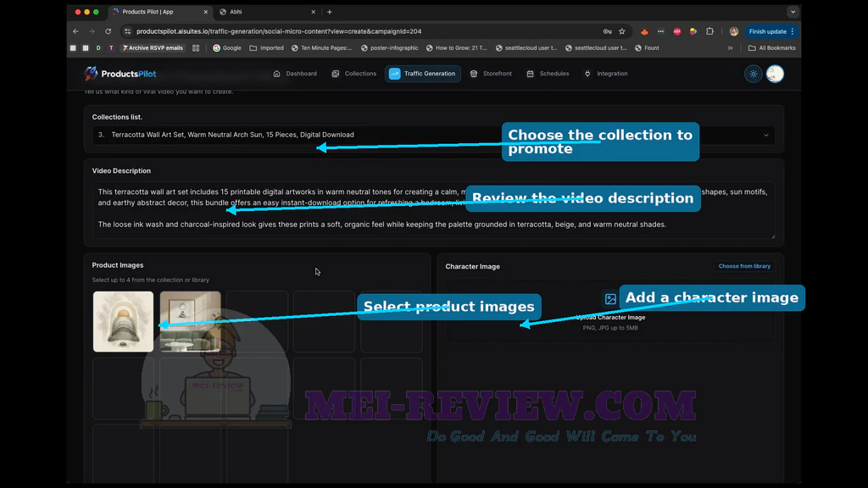Open a new browser tab
868x488 pixels.
(x=330, y=12)
